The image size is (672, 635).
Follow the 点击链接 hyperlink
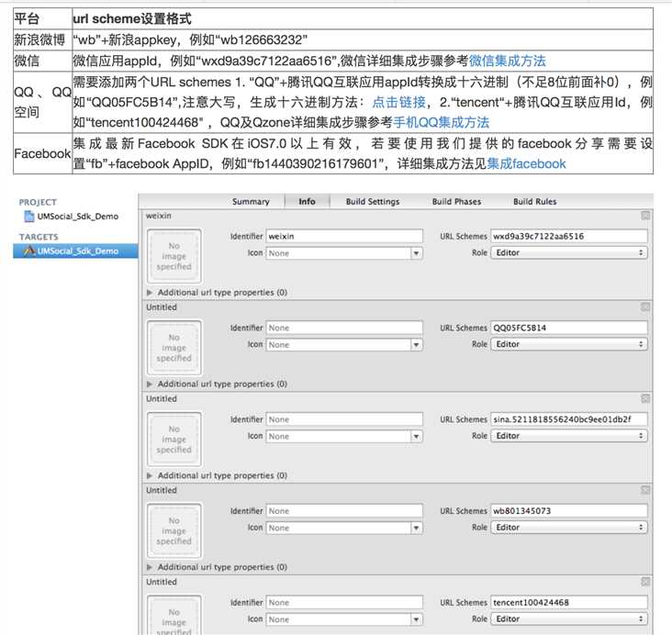click(x=398, y=102)
